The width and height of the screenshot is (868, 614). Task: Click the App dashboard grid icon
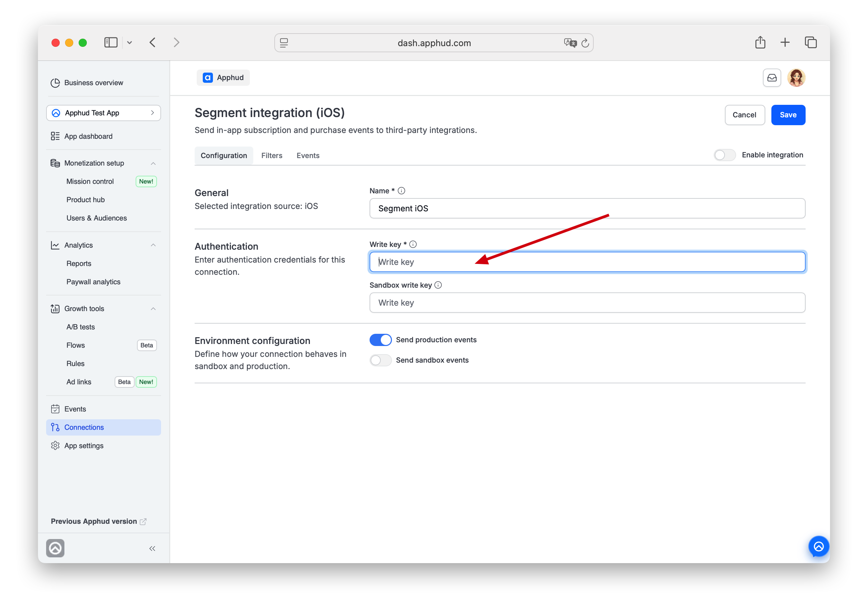(x=55, y=136)
